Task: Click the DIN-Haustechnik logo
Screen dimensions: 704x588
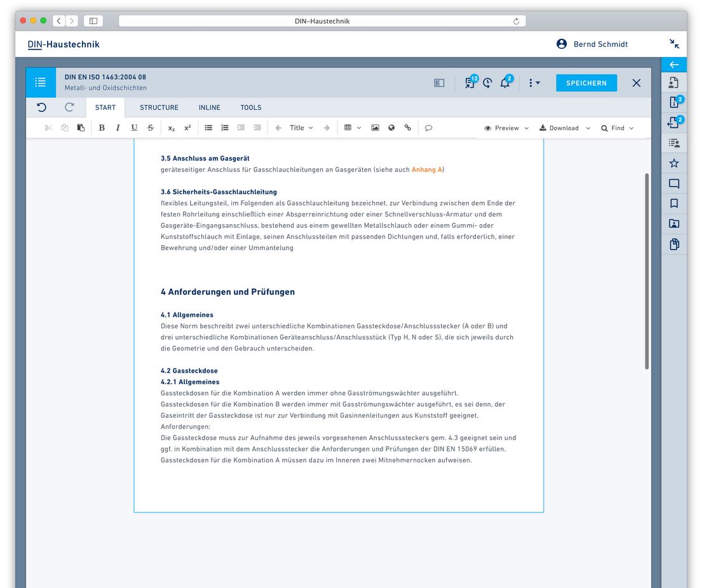Action: click(x=64, y=44)
